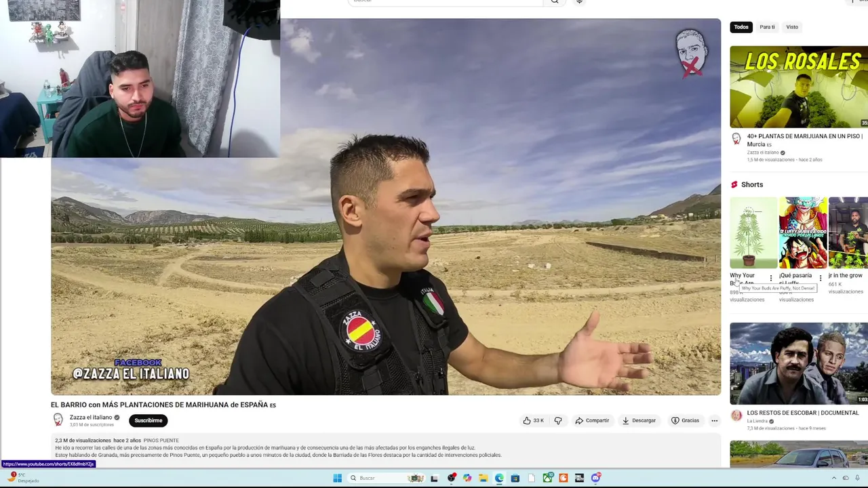Select the Todos filter chip
Screen dimensions: 868x488
click(741, 27)
